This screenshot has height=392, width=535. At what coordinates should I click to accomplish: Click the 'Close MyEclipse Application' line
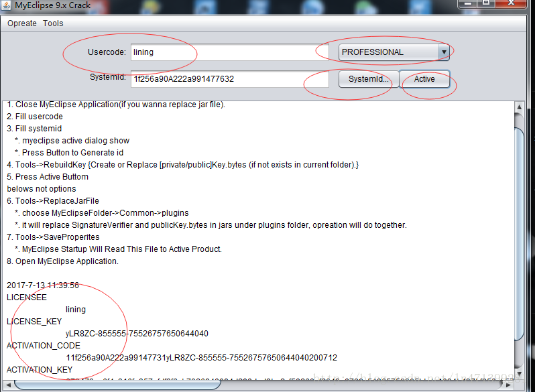pyautogui.click(x=116, y=105)
